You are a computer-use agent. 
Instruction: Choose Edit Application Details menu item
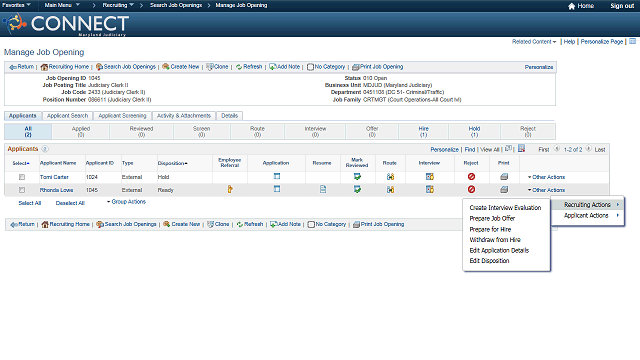point(499,250)
